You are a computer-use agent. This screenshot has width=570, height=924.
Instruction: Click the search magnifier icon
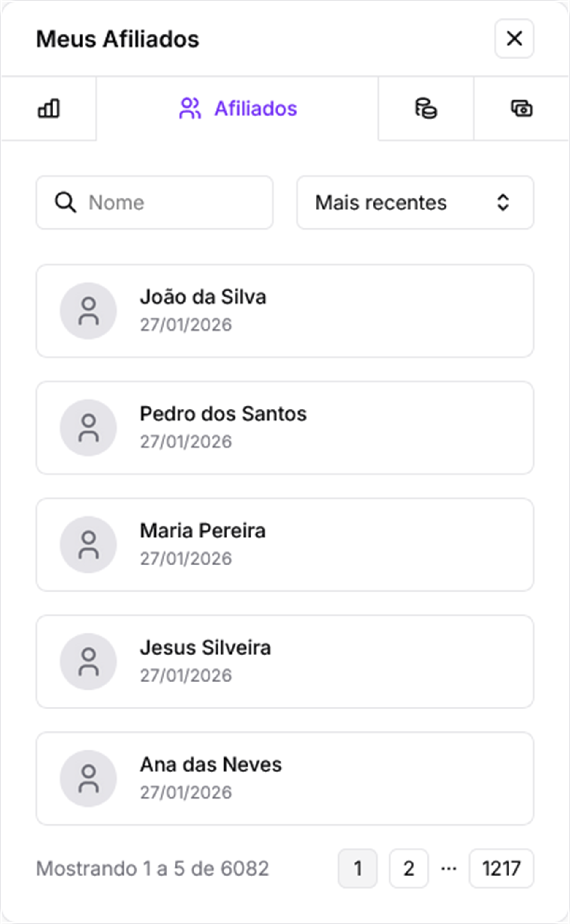pos(66,203)
